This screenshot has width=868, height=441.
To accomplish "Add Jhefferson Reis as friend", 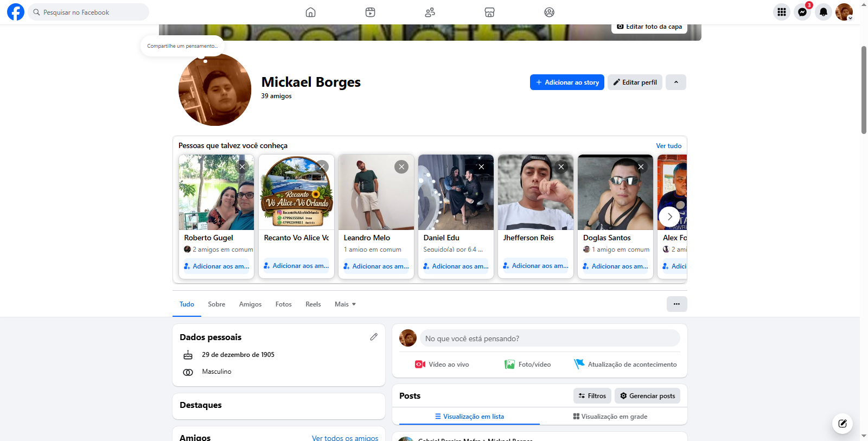I will pos(535,266).
